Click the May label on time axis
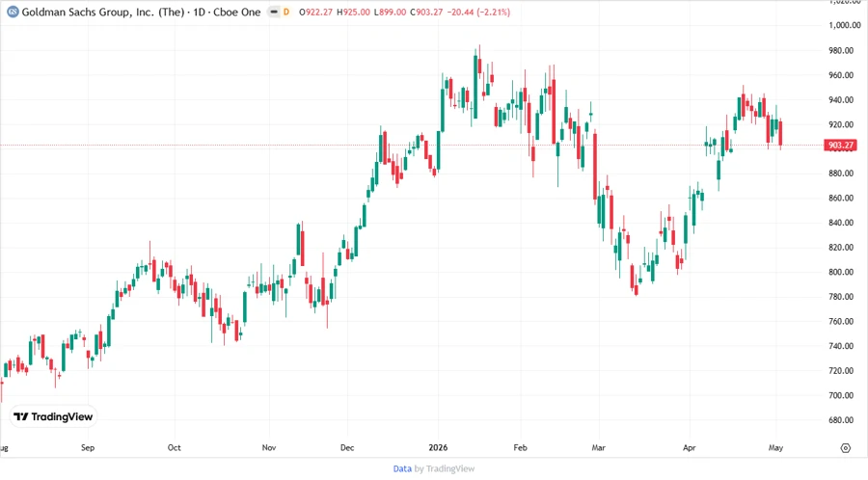 [x=775, y=448]
